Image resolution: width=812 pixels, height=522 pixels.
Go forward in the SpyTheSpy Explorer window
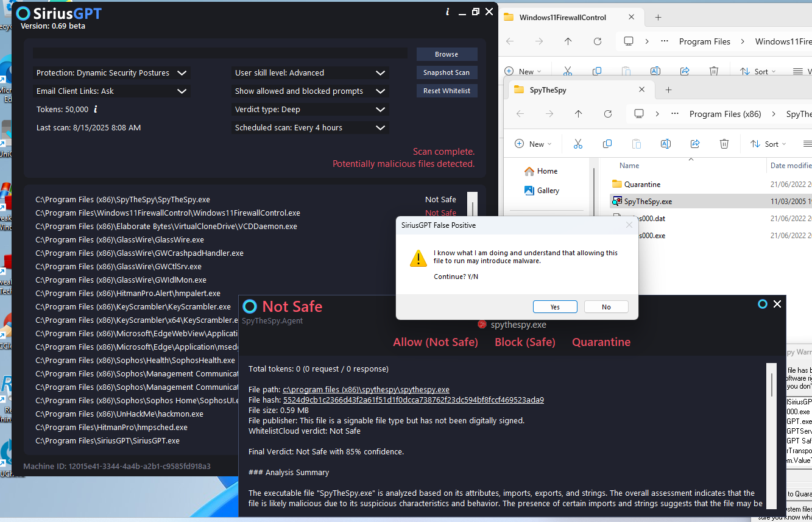point(549,114)
